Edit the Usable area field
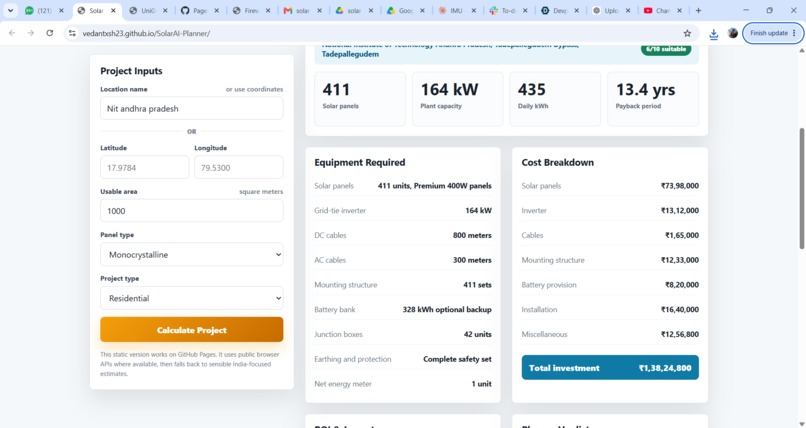 [x=192, y=211]
